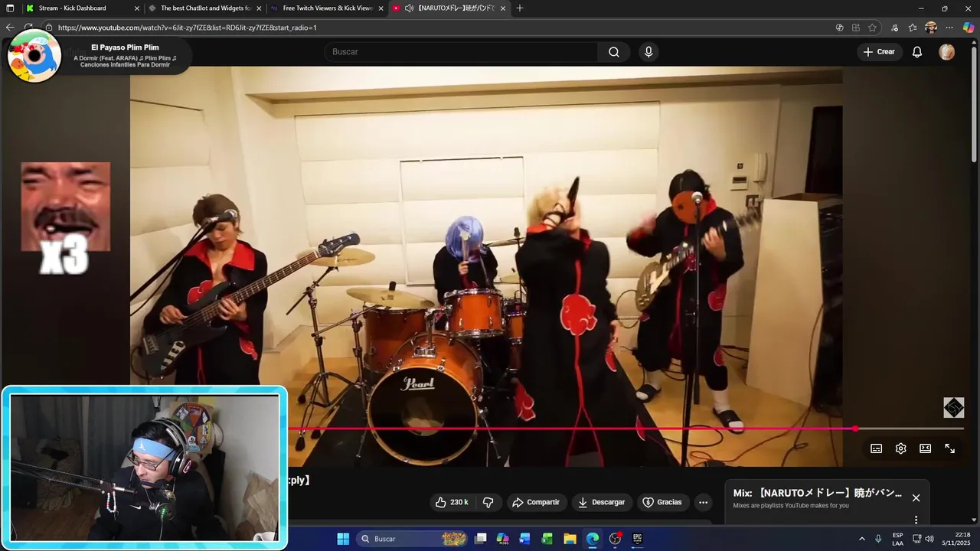Open the video player settings gear
The width and height of the screenshot is (980, 551).
(901, 448)
